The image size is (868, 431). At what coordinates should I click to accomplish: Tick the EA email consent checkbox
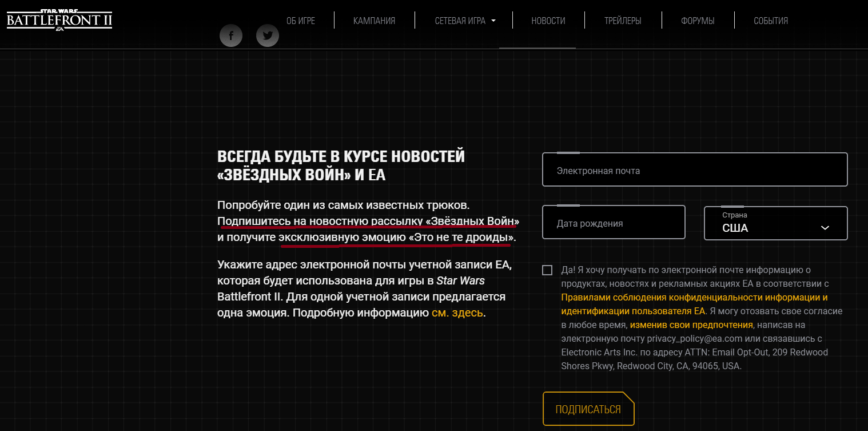[547, 270]
